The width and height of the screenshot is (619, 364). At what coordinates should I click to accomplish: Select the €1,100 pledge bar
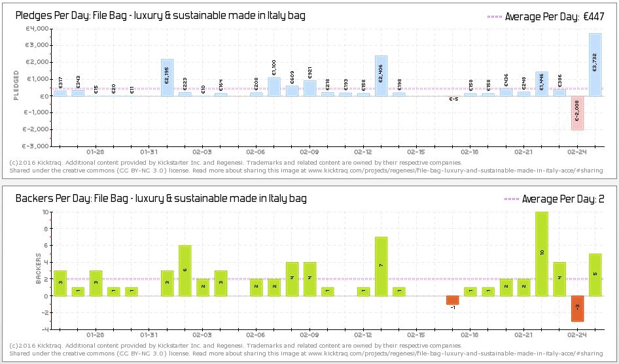pos(274,87)
